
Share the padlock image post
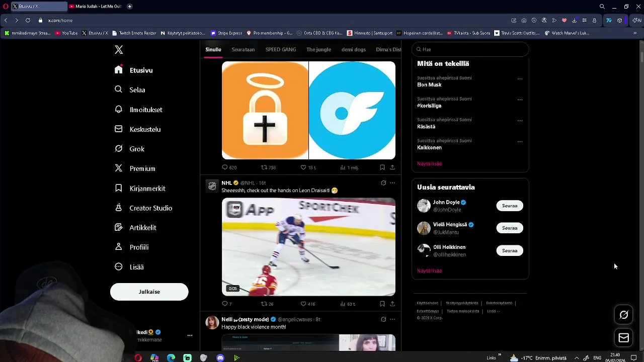pyautogui.click(x=392, y=167)
